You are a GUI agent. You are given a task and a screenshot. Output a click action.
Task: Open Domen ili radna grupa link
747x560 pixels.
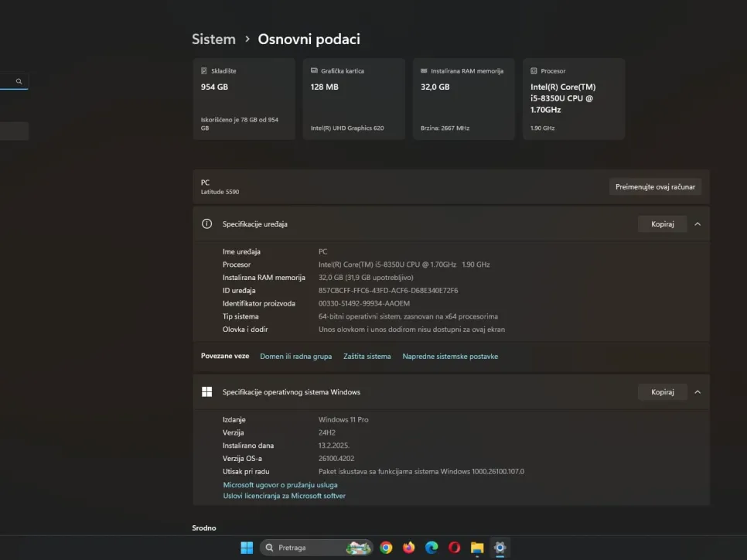point(296,357)
